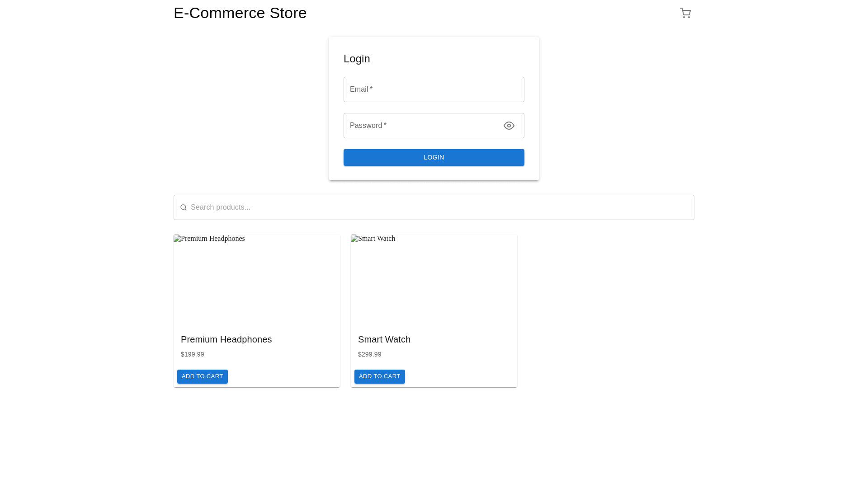
Task: Toggle password visibility eye icon
Action: point(509,126)
